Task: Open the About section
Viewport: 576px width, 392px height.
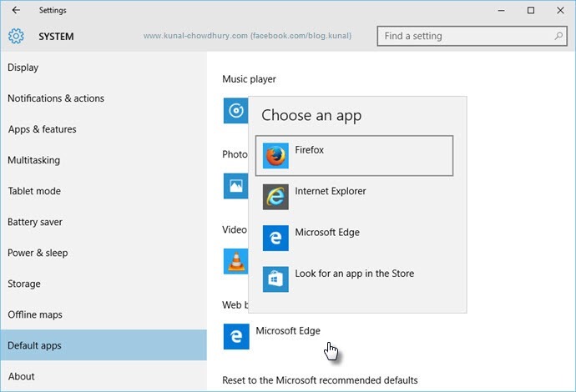Action: click(104, 376)
